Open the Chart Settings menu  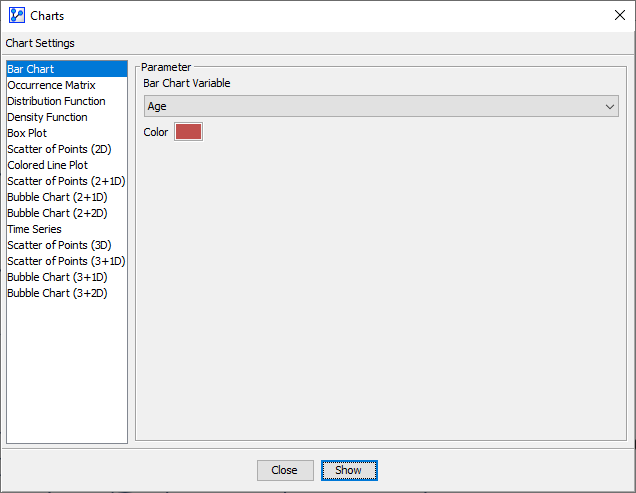[x=40, y=43]
